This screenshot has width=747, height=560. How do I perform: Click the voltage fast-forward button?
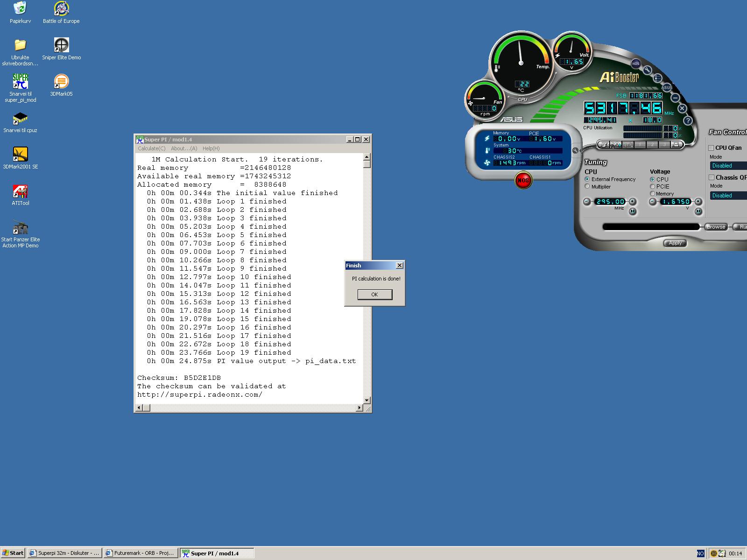[698, 211]
